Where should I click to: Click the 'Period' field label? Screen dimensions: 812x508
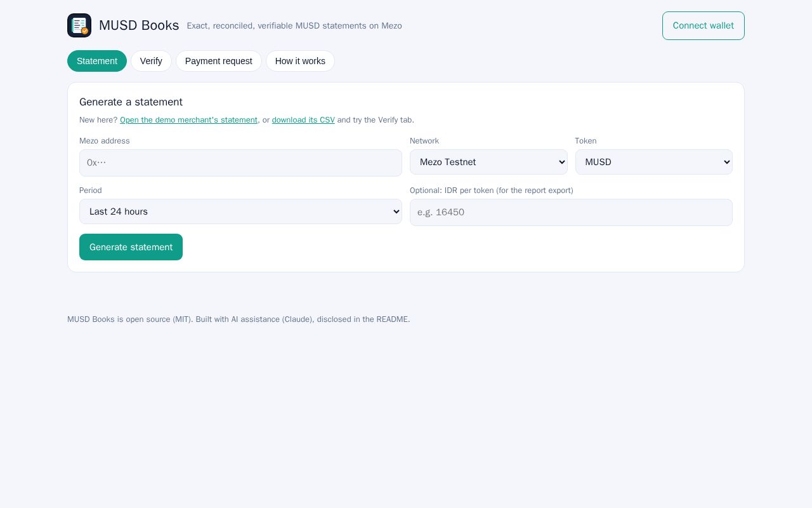pos(91,190)
